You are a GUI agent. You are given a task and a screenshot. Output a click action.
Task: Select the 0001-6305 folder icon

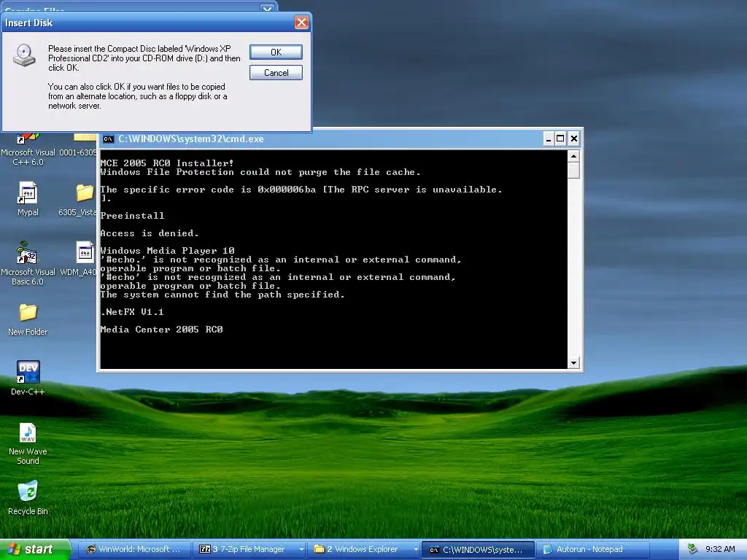click(79, 146)
